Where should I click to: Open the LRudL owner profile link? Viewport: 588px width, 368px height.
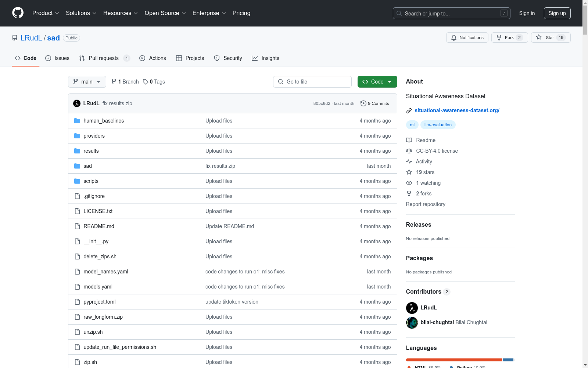pyautogui.click(x=31, y=38)
